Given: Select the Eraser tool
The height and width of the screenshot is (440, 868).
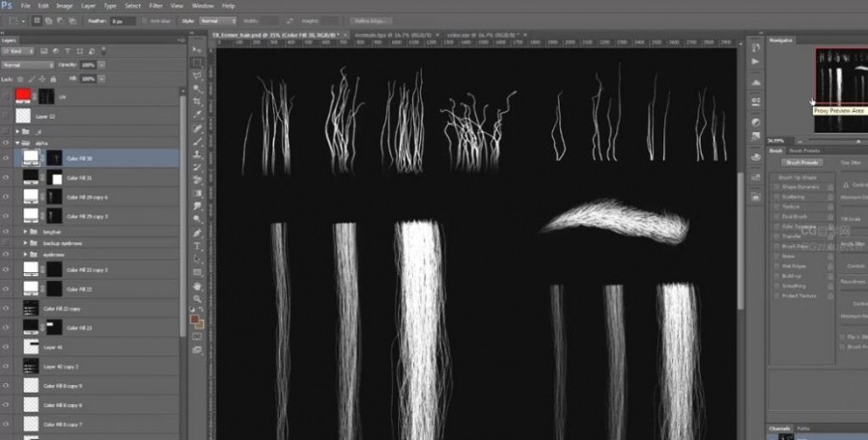Looking at the screenshot, I should tap(197, 179).
